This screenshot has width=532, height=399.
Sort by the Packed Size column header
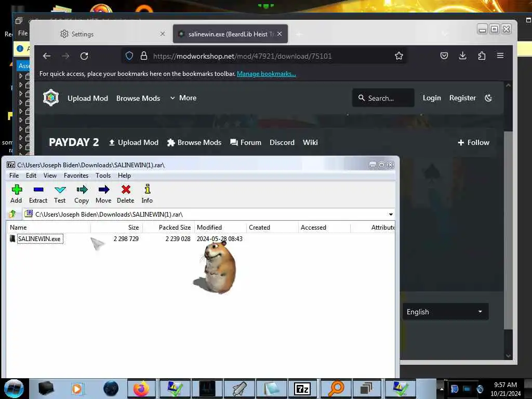pyautogui.click(x=169, y=228)
